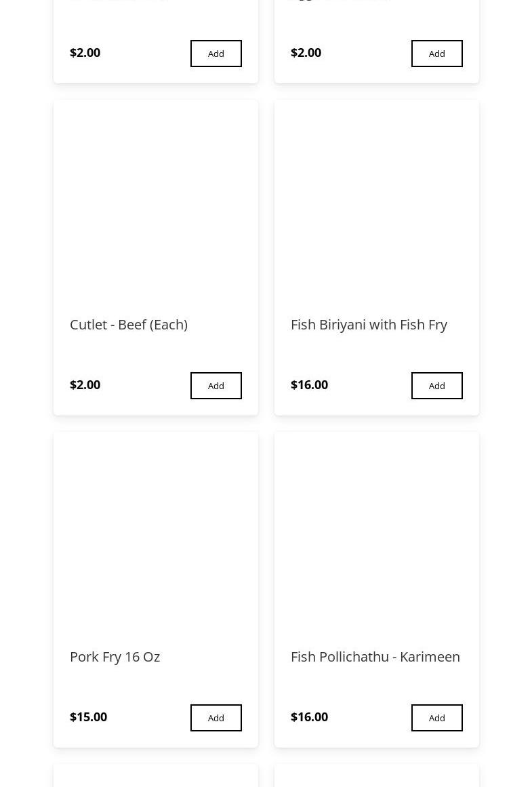Click the $2.00 price under Cutlet - Beef
Screen dimensions: 532x787
pos(85,385)
